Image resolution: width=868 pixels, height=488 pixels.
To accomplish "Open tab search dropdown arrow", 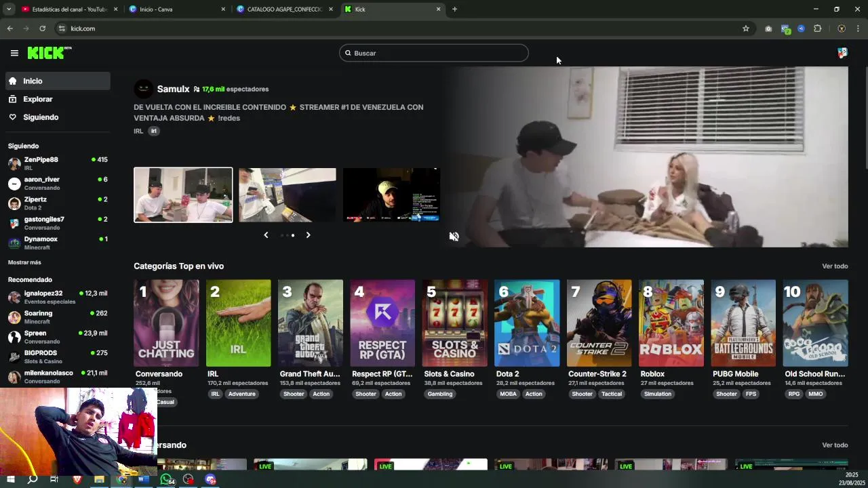I will 9,9.
